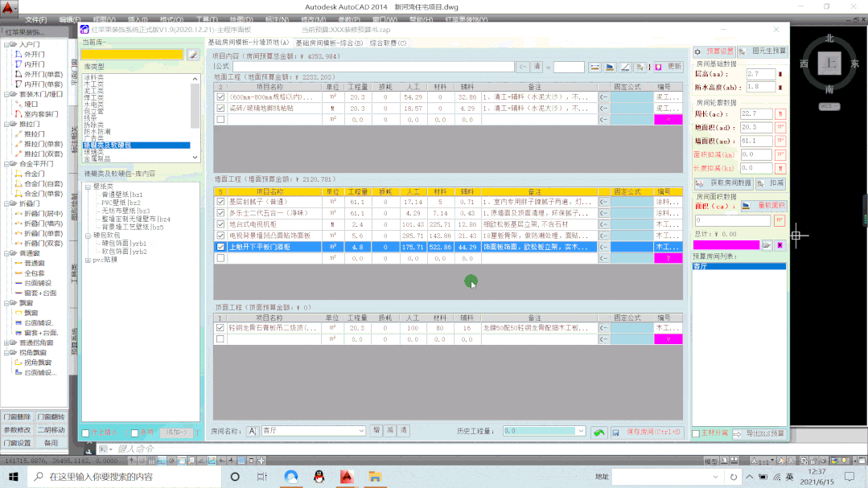Click the pick icon next to 防水高度(ab)
868x488 pixels.
point(780,88)
